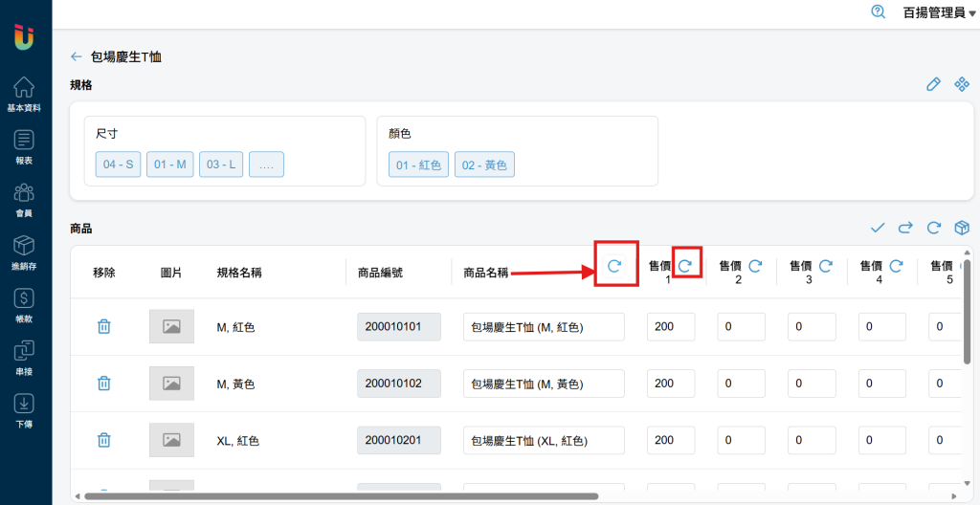Click the refresh icon beside 商品名稱 column
This screenshot has height=505, width=980.
coord(615,267)
